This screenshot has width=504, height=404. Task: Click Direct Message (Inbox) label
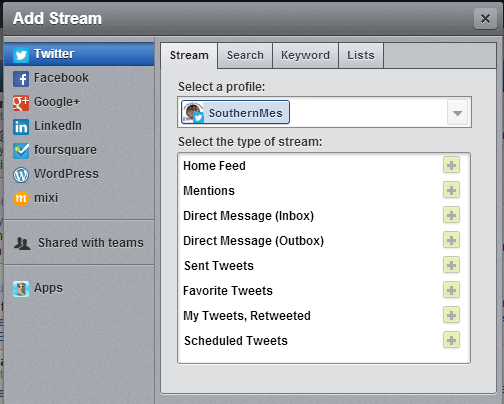tap(249, 216)
